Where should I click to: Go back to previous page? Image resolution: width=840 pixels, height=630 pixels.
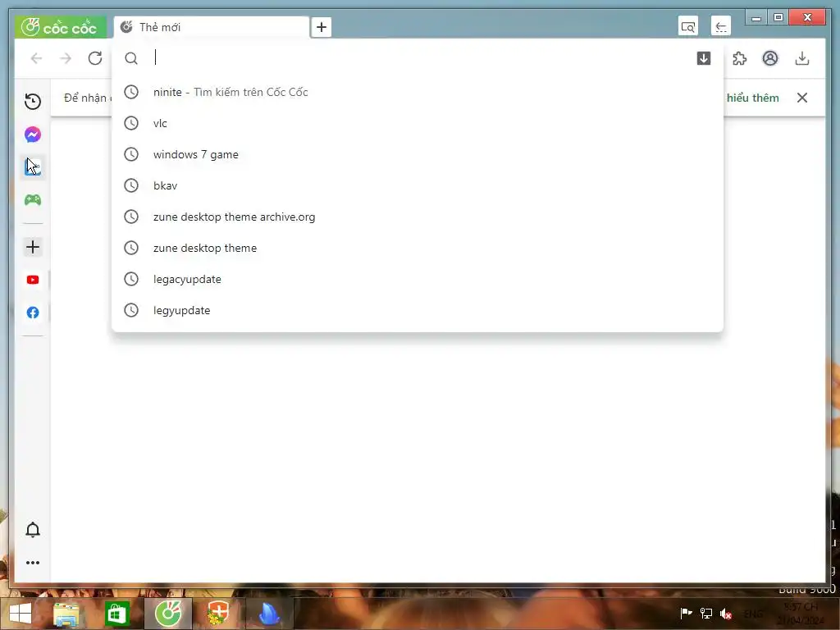pyautogui.click(x=36, y=58)
